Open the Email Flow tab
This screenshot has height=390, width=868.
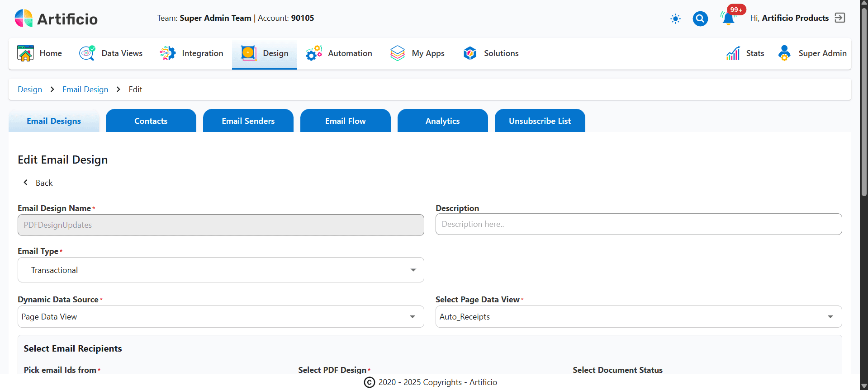(345, 121)
